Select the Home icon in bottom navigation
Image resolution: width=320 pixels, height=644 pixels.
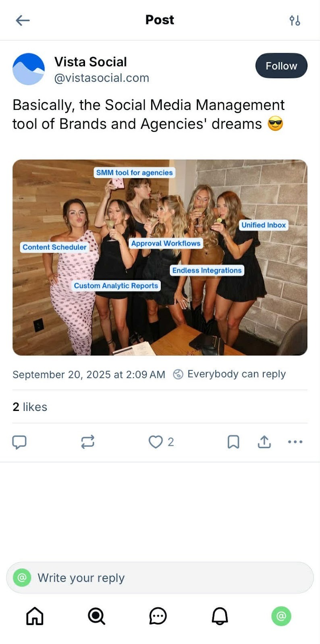(x=35, y=616)
